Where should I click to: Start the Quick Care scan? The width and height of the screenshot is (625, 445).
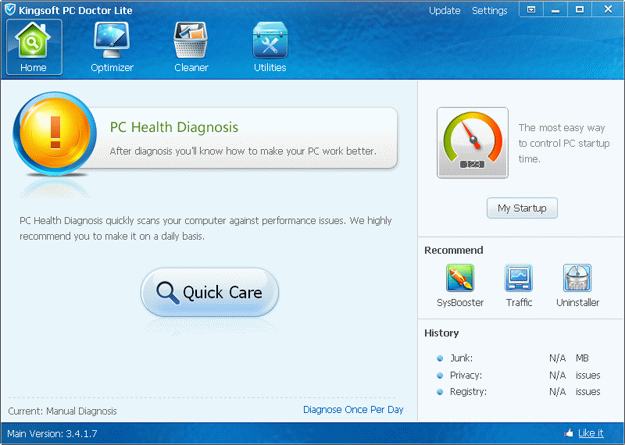click(x=209, y=293)
